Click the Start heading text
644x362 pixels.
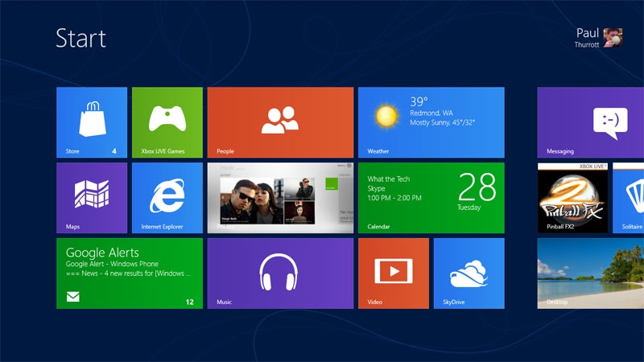pyautogui.click(x=80, y=38)
